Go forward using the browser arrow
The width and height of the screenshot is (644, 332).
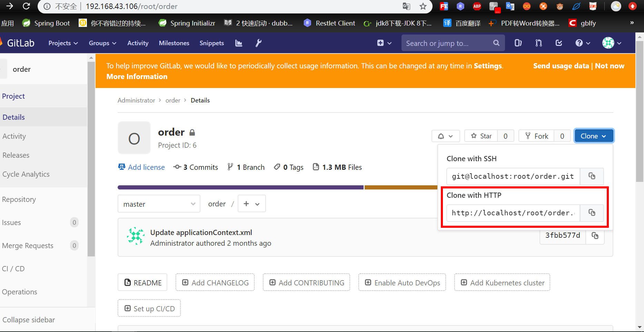(x=10, y=6)
